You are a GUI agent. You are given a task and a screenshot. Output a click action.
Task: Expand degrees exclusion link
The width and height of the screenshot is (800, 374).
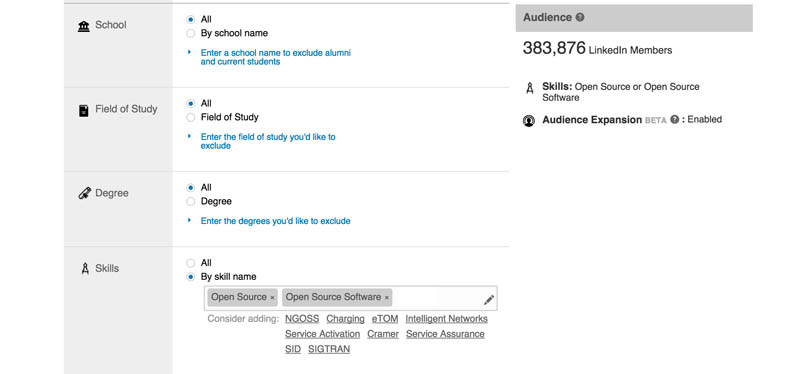pyautogui.click(x=276, y=221)
